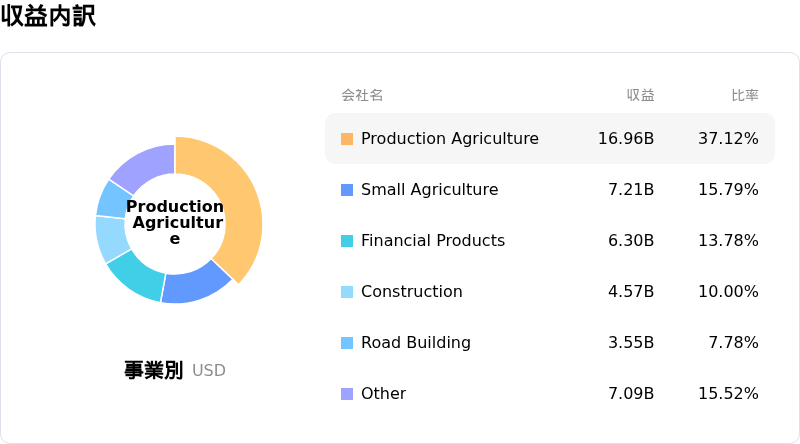The image size is (800, 444).
Task: Click the 会社名 column header
Action: pyautogui.click(x=362, y=95)
